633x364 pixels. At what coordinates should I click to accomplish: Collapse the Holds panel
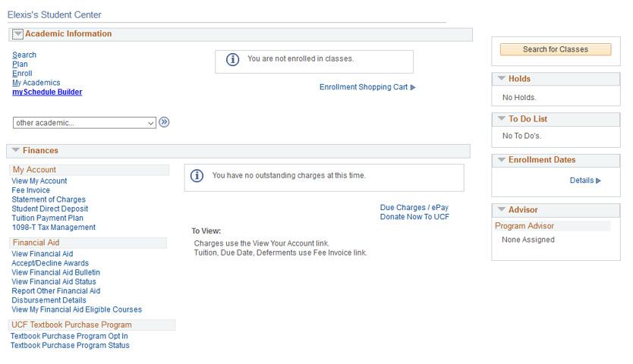[x=501, y=78]
